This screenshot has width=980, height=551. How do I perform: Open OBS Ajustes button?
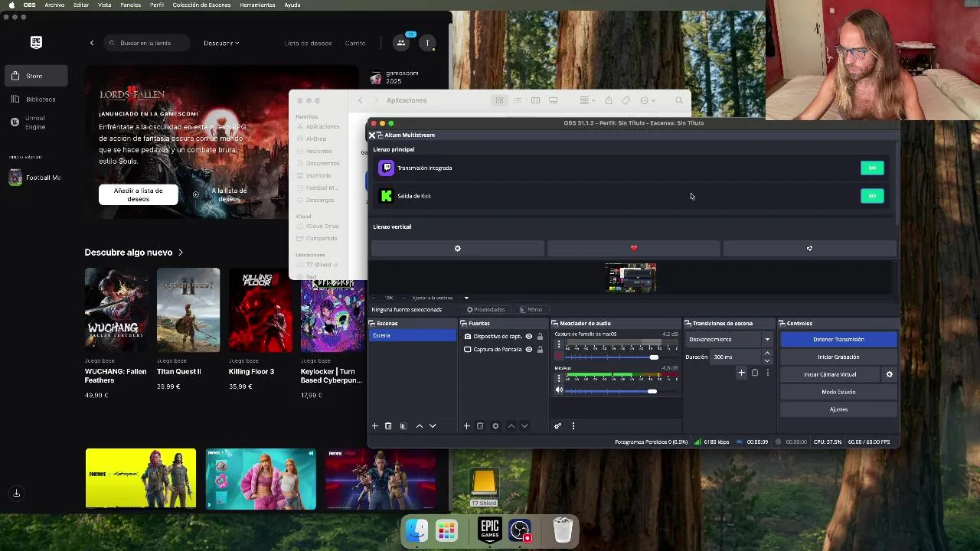pos(838,409)
